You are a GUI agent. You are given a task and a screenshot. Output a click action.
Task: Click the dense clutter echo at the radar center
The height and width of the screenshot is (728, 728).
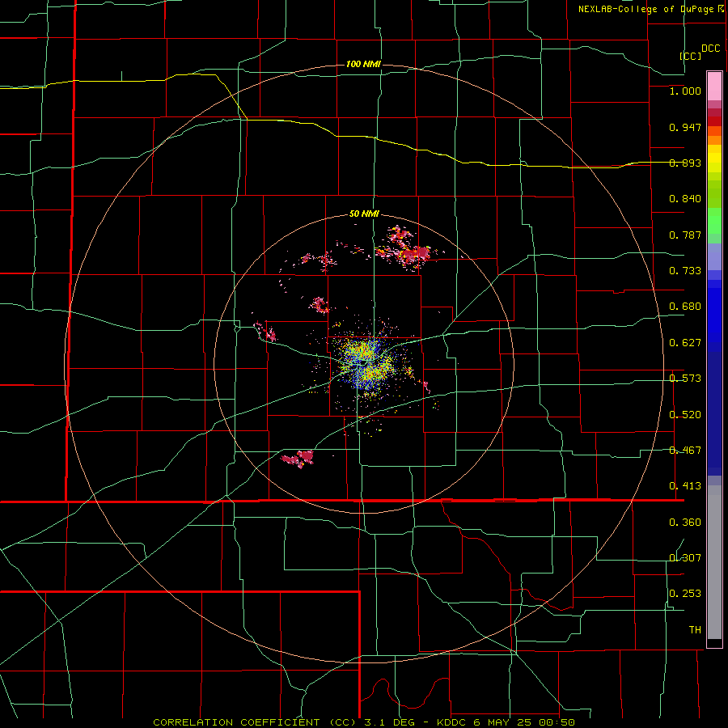366,363
